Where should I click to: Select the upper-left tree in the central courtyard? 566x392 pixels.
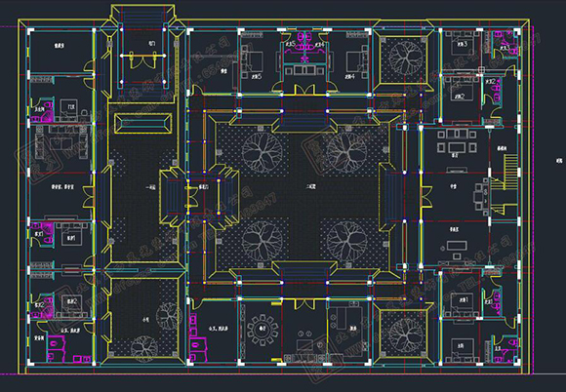[x=263, y=152]
